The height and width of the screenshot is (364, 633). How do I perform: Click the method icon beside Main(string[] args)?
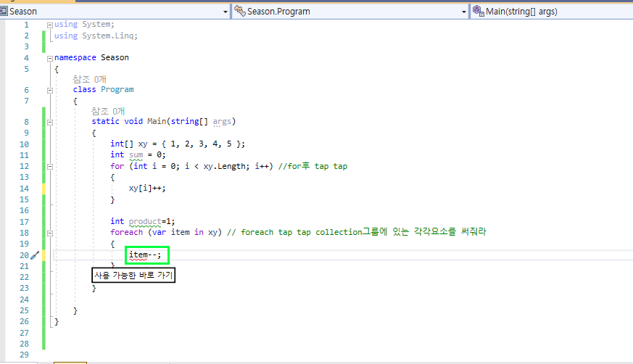point(478,11)
